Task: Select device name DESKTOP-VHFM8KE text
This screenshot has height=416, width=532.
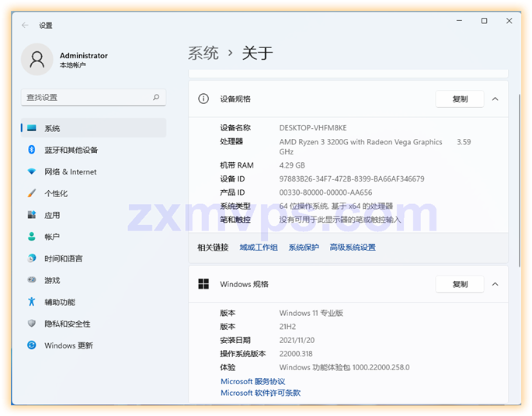Action: point(313,128)
